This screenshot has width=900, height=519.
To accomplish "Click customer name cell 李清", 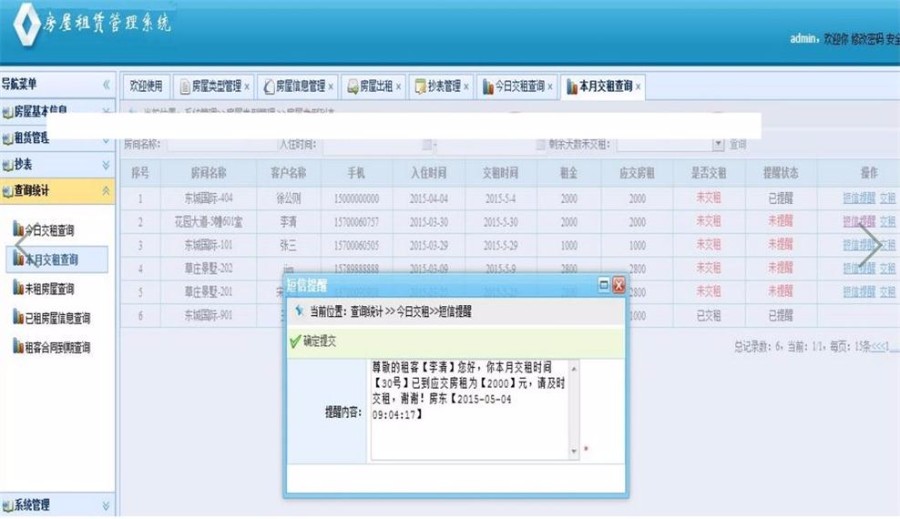I will pyautogui.click(x=288, y=222).
